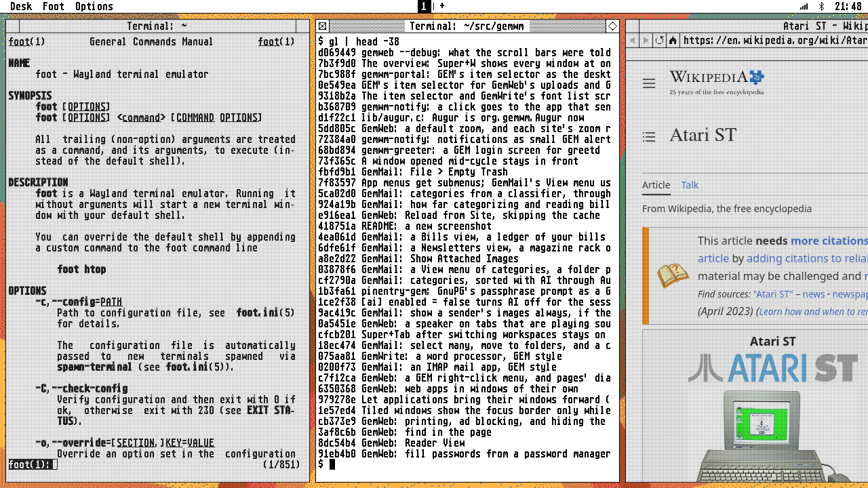
Task: Open the 'adding citations to reliable' link
Action: 807,258
